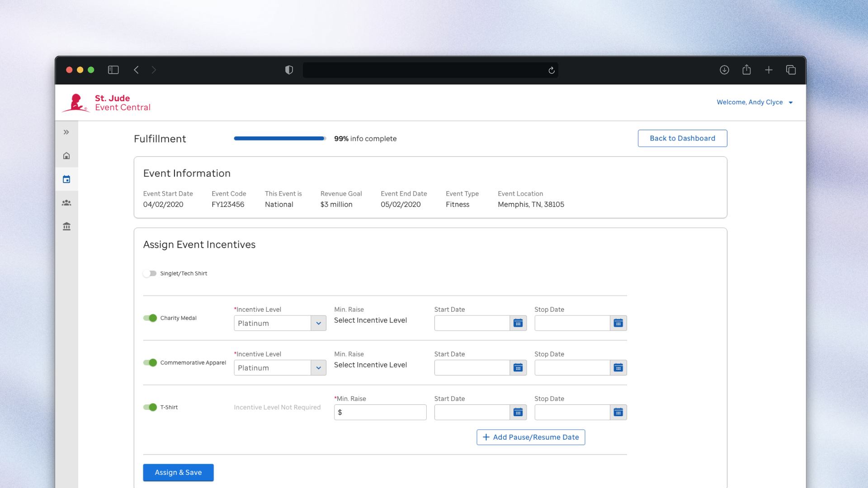The image size is (868, 488).
Task: Enable the Singlet/Tech Shirt toggle
Action: tap(150, 273)
